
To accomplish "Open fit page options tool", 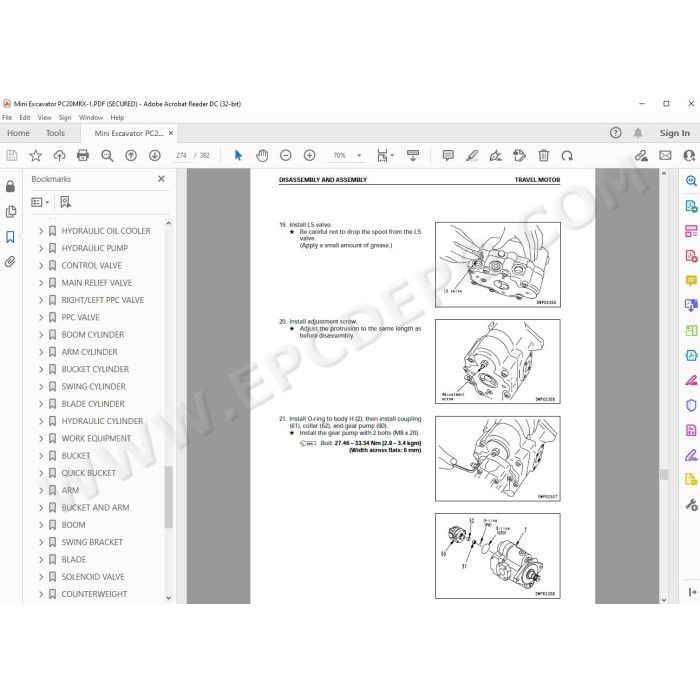I will (x=385, y=155).
